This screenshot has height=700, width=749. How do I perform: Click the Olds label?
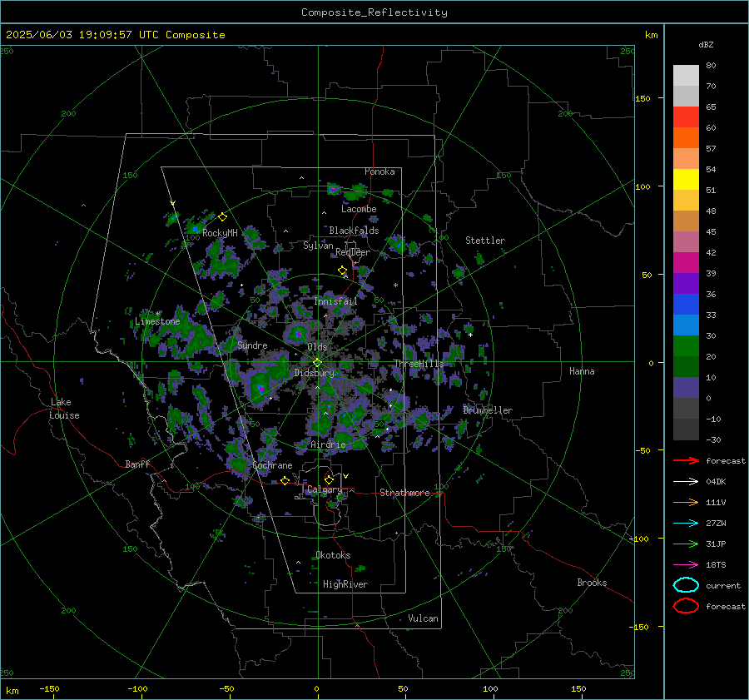point(317,347)
